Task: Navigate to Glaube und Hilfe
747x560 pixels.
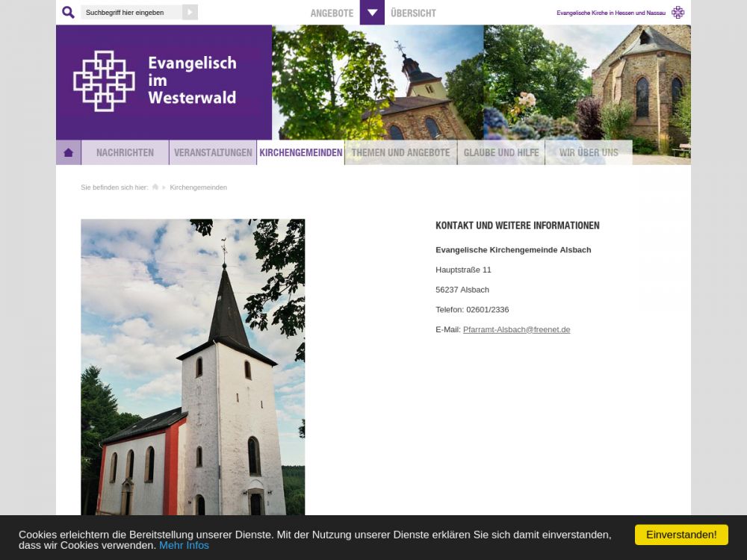Action: (500, 152)
